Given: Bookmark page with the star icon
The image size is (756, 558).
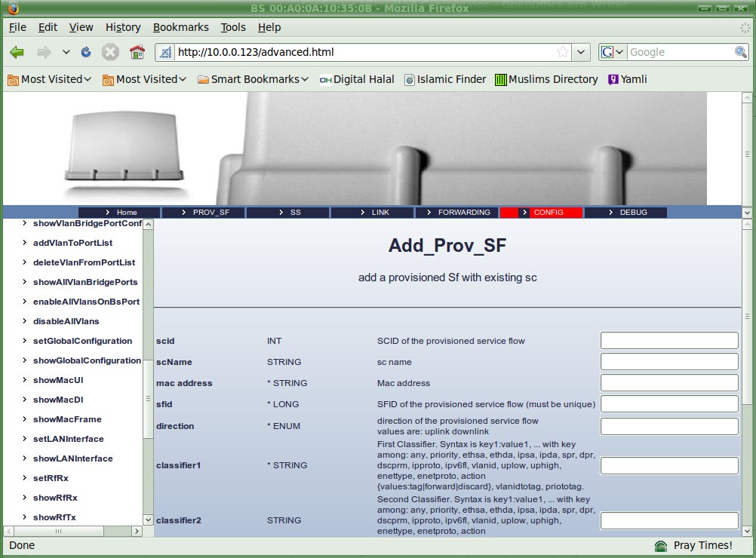Looking at the screenshot, I should (x=563, y=52).
